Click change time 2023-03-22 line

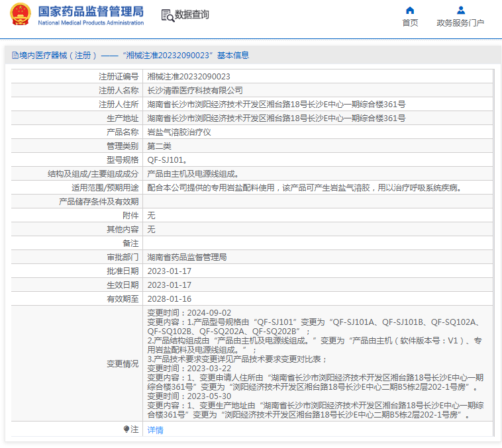click(189, 369)
